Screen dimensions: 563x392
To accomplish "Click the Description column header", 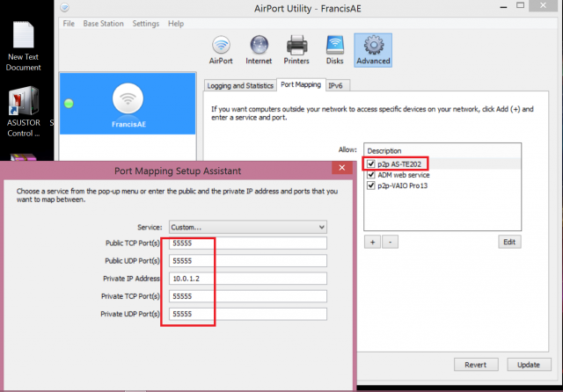I will [x=442, y=150].
